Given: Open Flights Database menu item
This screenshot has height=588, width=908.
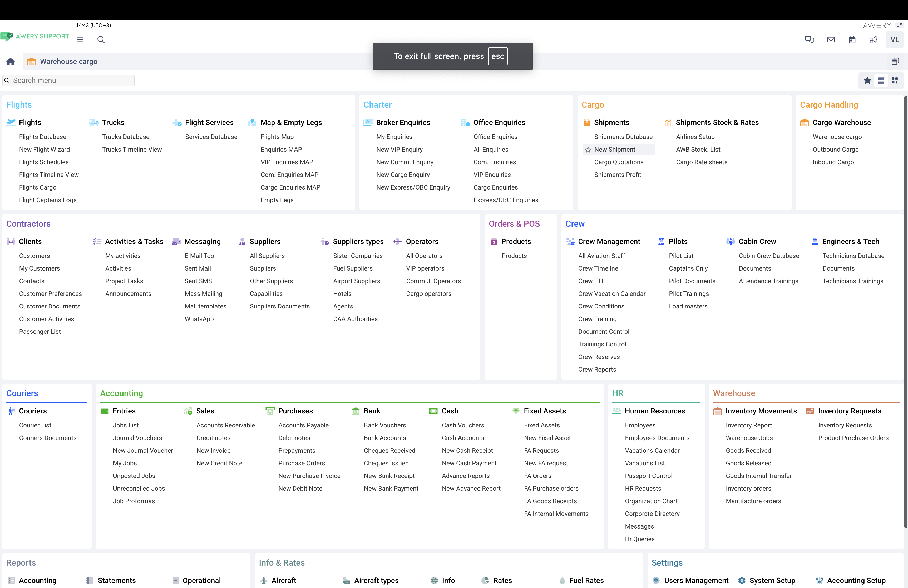Looking at the screenshot, I should pos(42,137).
